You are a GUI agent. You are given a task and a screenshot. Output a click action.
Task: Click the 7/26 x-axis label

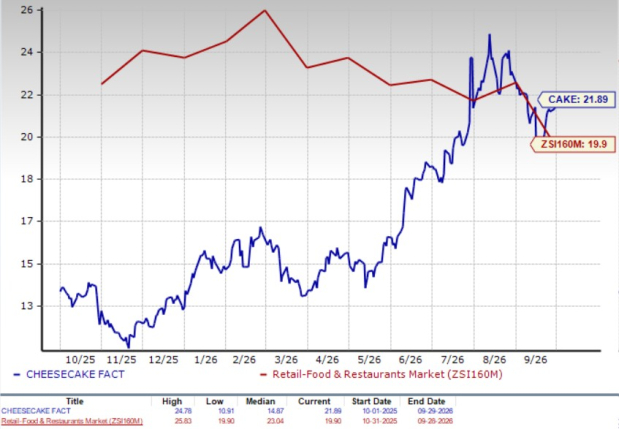click(x=452, y=360)
